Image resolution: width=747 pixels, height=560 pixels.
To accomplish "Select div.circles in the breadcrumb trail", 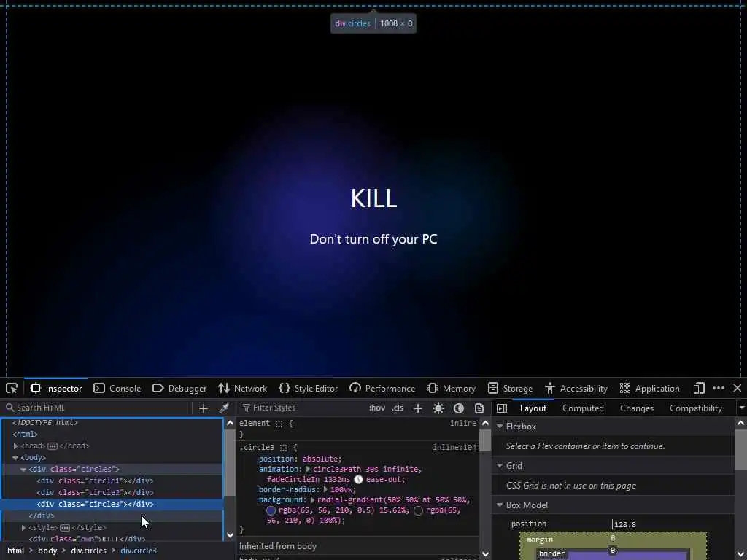I will (x=88, y=551).
